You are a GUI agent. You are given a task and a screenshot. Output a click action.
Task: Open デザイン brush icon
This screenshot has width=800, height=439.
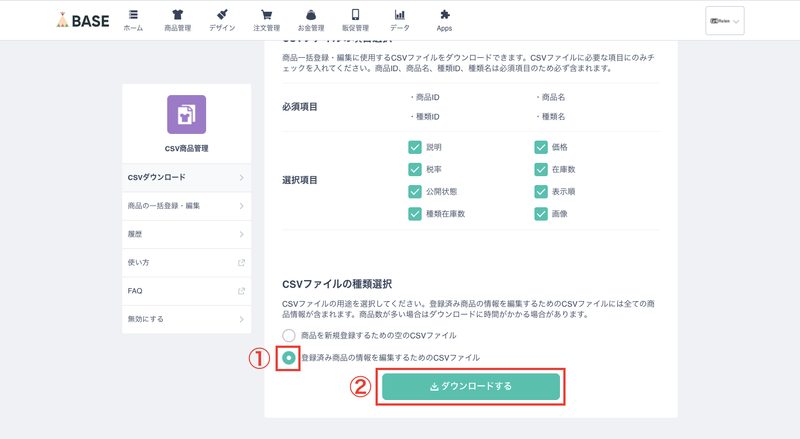[222, 14]
